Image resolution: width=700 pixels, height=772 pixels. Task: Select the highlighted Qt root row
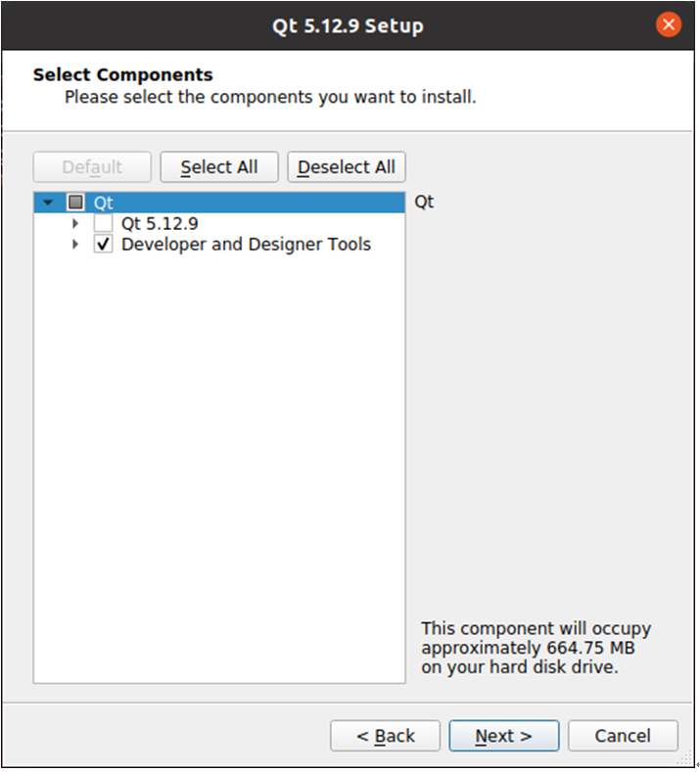[219, 203]
